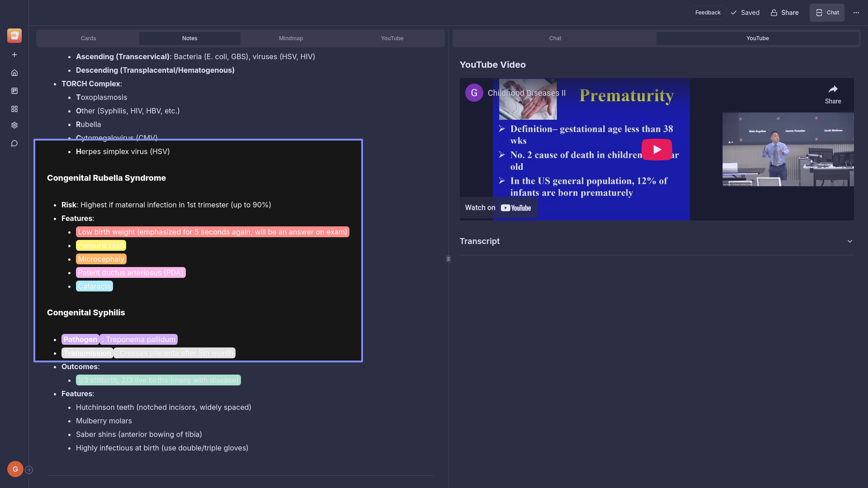Open the kanban board sidebar icon
The height and width of the screenshot is (488, 868).
pos(14,91)
